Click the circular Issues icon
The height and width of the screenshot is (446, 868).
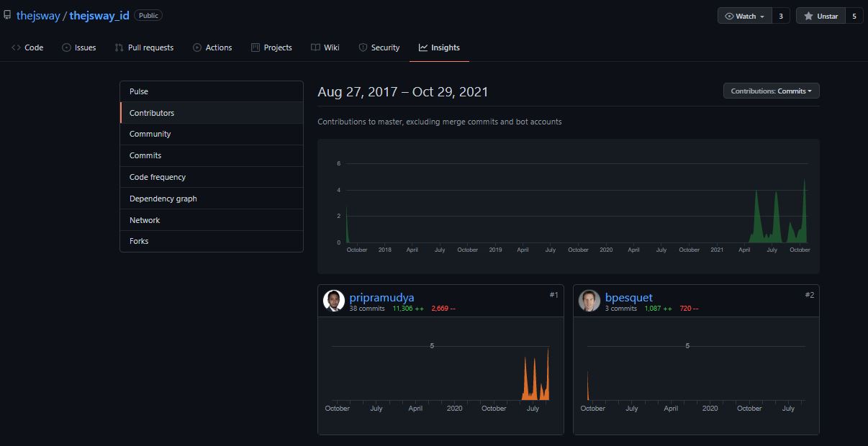pos(65,47)
